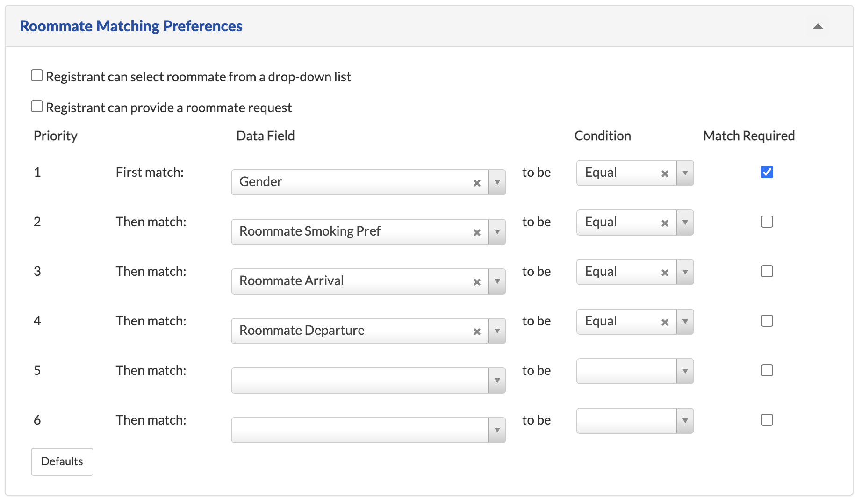Open the empty condition dropdown for priority 5

[x=635, y=371]
